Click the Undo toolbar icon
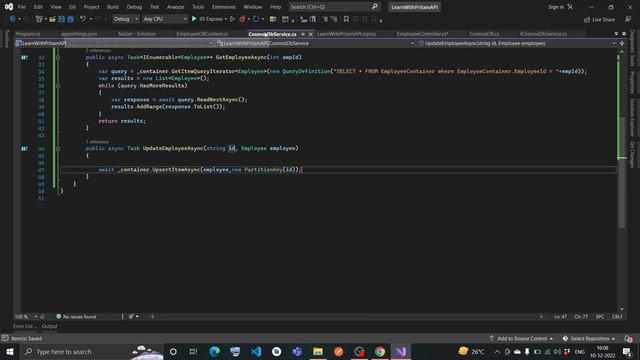Screen dimensions: 640x360 83,19
